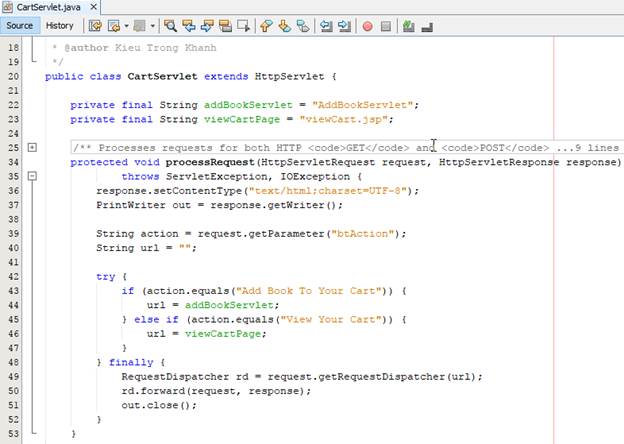Close the CartServlet.java tab
Viewport: 624px width, 444px height.
(x=93, y=7)
